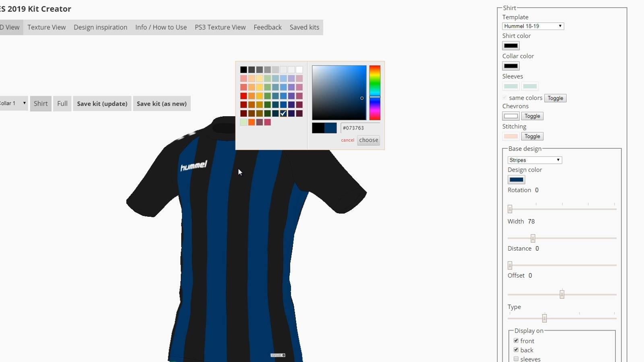Image resolution: width=644 pixels, height=362 pixels.
Task: Click the Stitching Toggle button
Action: [x=532, y=136]
